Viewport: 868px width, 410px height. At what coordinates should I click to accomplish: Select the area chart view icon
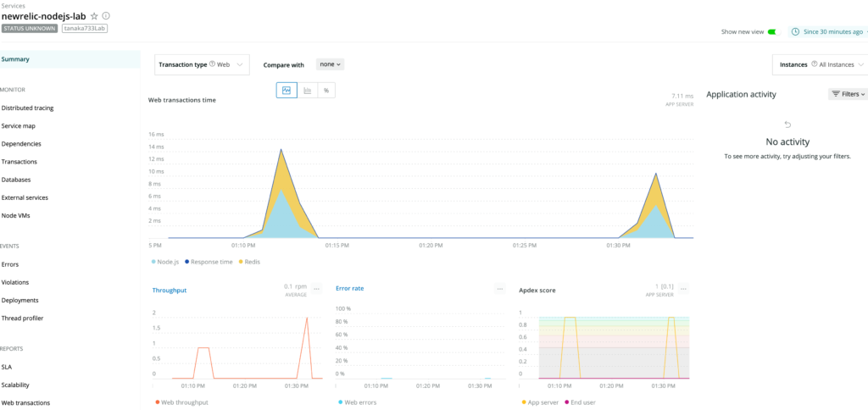(287, 90)
